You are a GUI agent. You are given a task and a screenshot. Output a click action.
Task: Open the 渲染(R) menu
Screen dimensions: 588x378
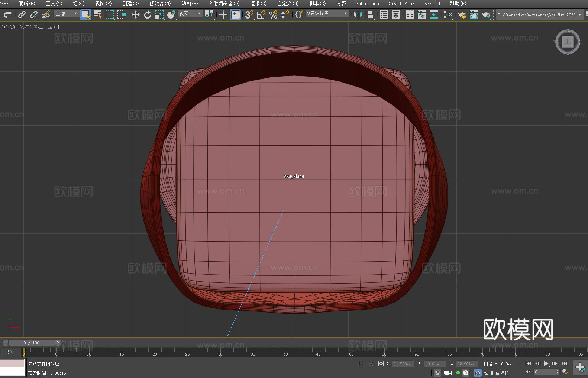coord(258,3)
